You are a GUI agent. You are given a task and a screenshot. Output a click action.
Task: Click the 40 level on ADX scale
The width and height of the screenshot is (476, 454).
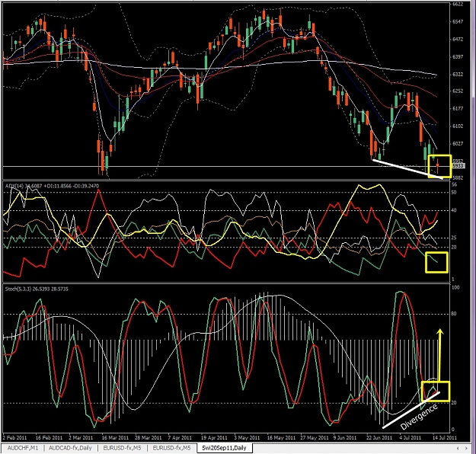click(454, 210)
